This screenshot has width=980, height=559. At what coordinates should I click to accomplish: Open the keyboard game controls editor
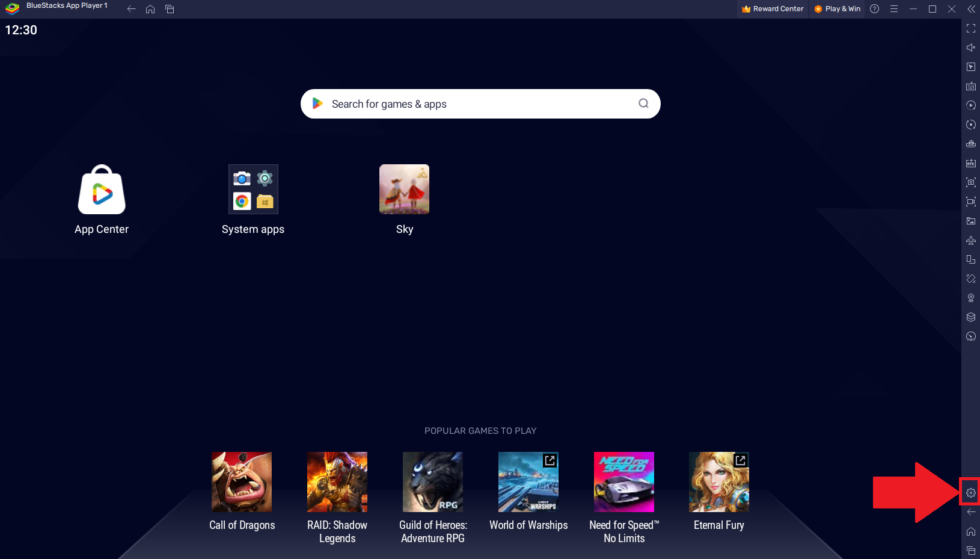click(971, 86)
